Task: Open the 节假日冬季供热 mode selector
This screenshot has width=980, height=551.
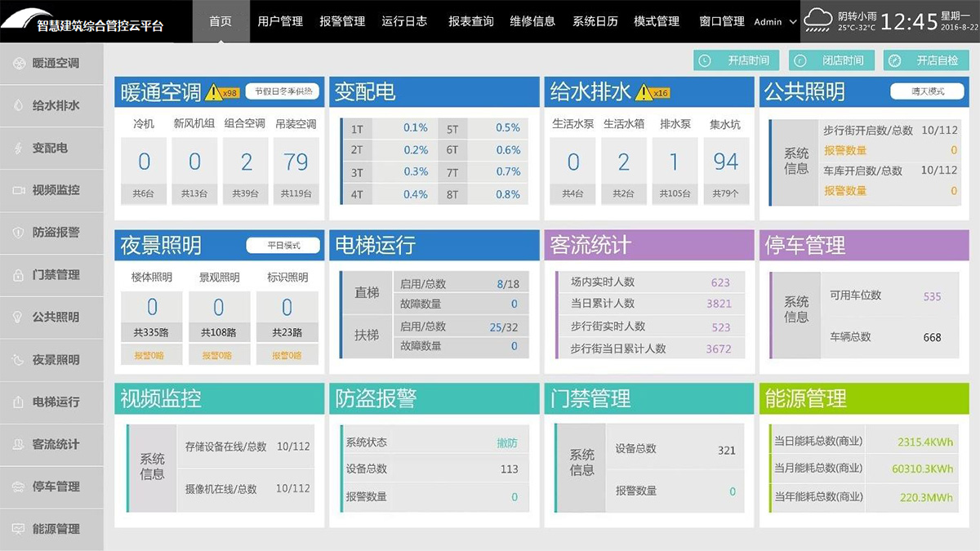Action: [x=283, y=91]
